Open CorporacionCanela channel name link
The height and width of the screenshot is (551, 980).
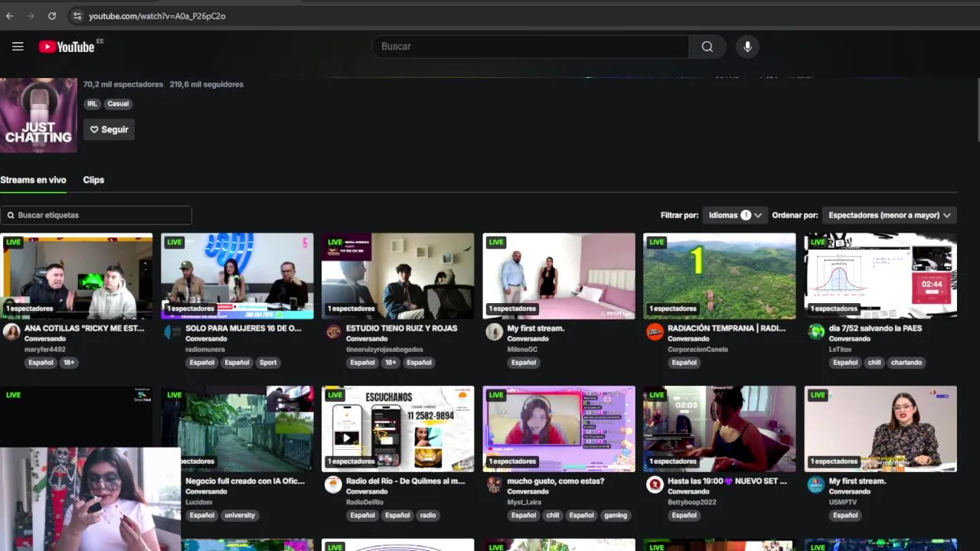click(x=697, y=350)
